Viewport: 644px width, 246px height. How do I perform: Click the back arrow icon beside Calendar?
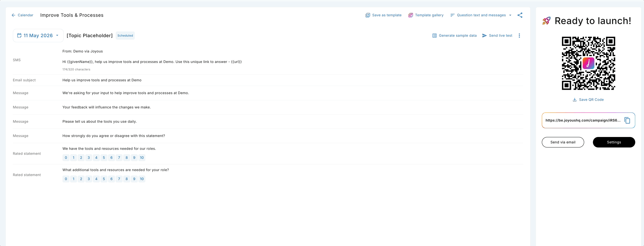(x=13, y=15)
